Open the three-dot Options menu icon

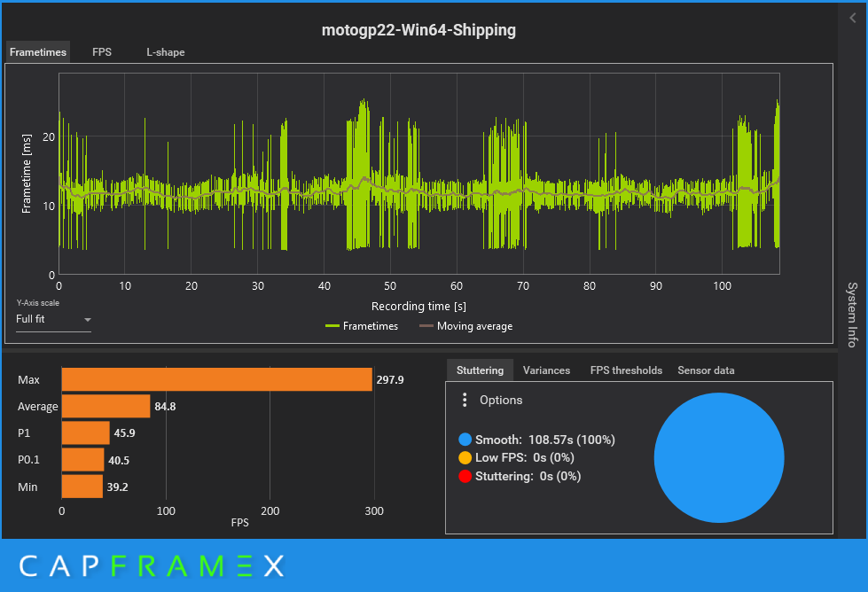(465, 400)
